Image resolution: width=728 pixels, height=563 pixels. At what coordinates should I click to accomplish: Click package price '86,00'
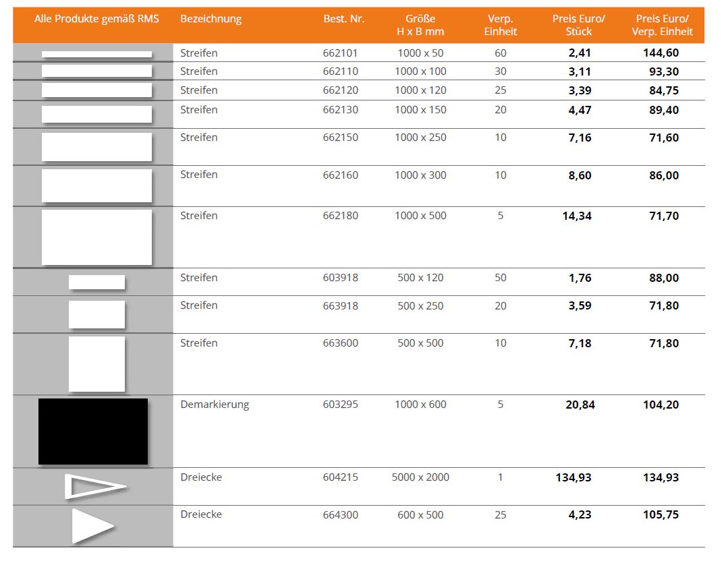pyautogui.click(x=664, y=175)
